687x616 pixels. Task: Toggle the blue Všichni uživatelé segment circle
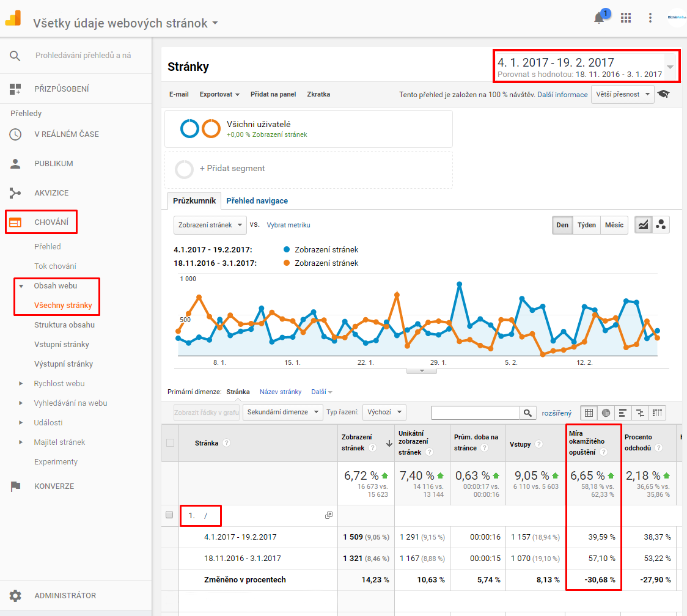point(189,129)
